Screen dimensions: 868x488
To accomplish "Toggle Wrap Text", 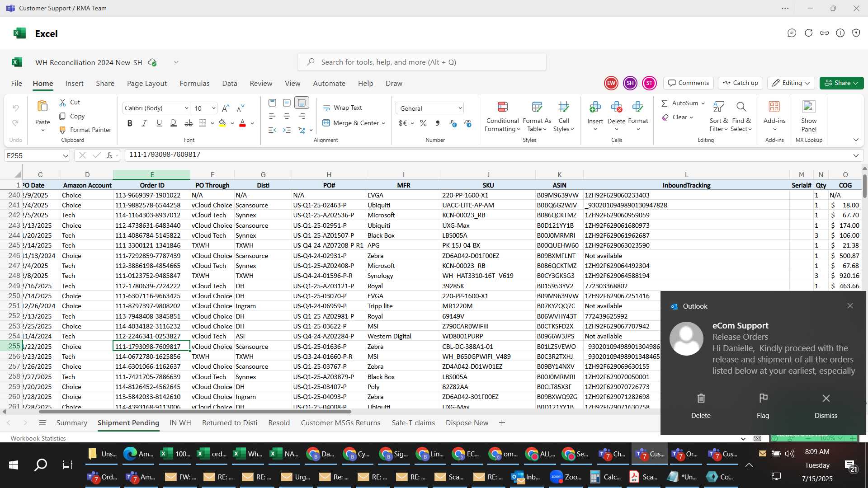I will 342,108.
